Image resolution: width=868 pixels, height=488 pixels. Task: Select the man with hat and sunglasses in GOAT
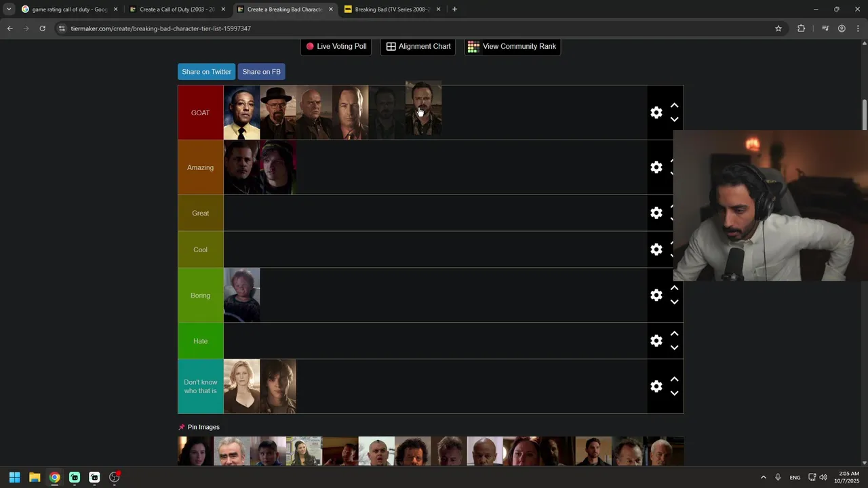click(x=278, y=113)
